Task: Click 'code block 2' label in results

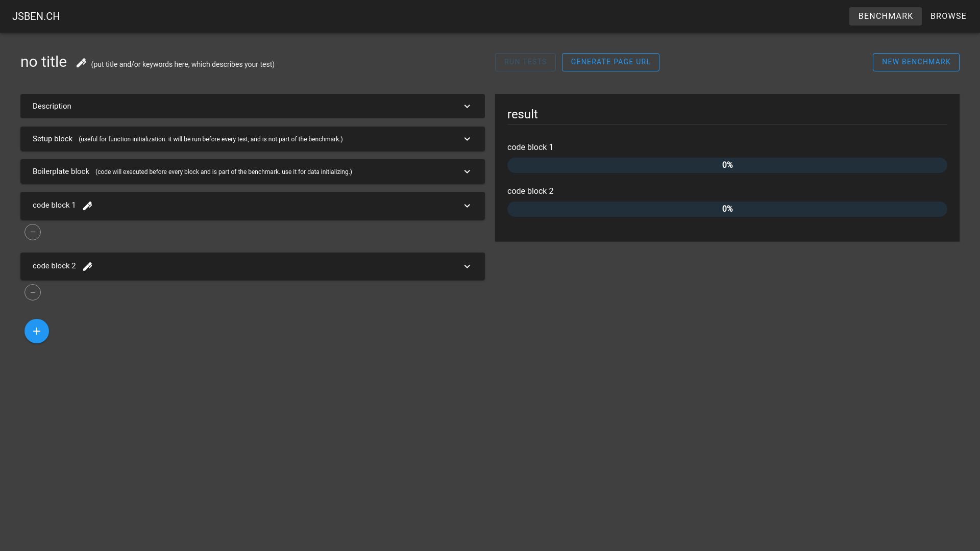Action: coord(530,191)
